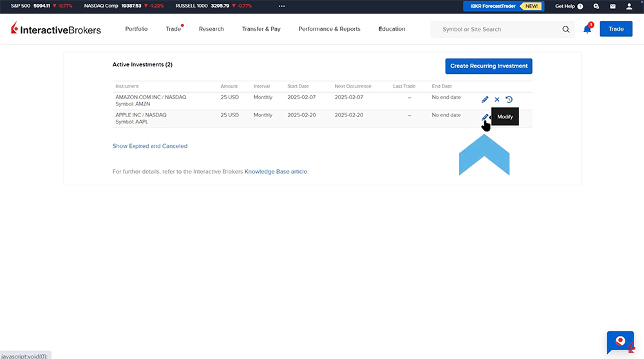Click start date 2025-02-20
644x359 pixels.
301,115
